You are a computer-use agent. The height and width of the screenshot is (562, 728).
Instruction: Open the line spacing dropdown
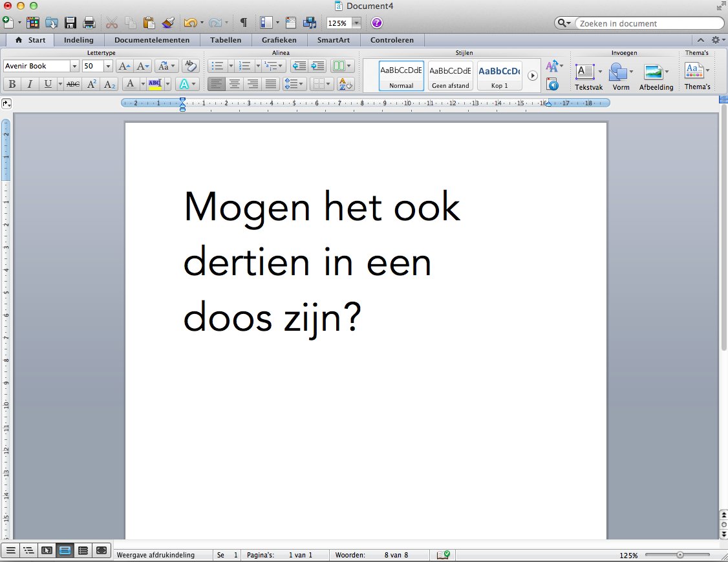click(x=294, y=84)
